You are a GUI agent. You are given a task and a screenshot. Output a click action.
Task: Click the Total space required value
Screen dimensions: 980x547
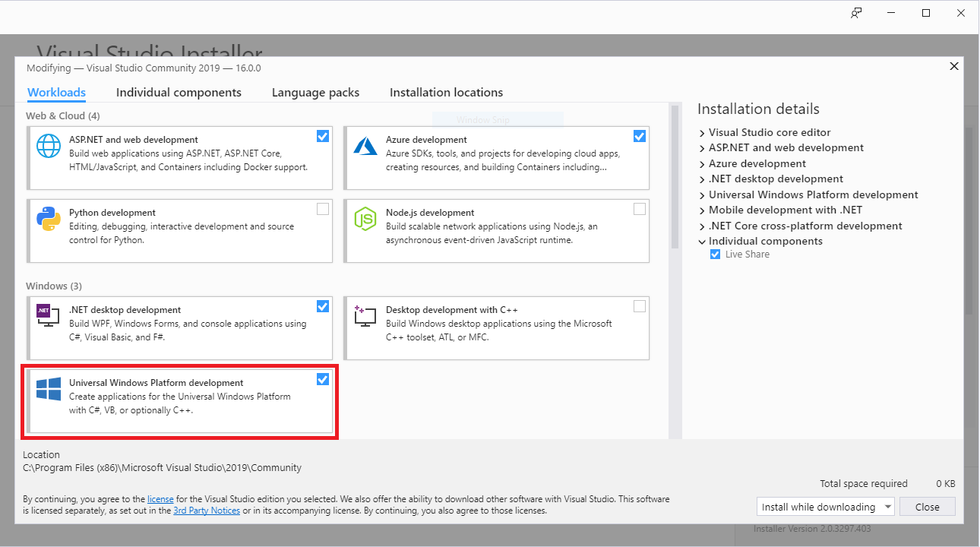pyautogui.click(x=946, y=484)
